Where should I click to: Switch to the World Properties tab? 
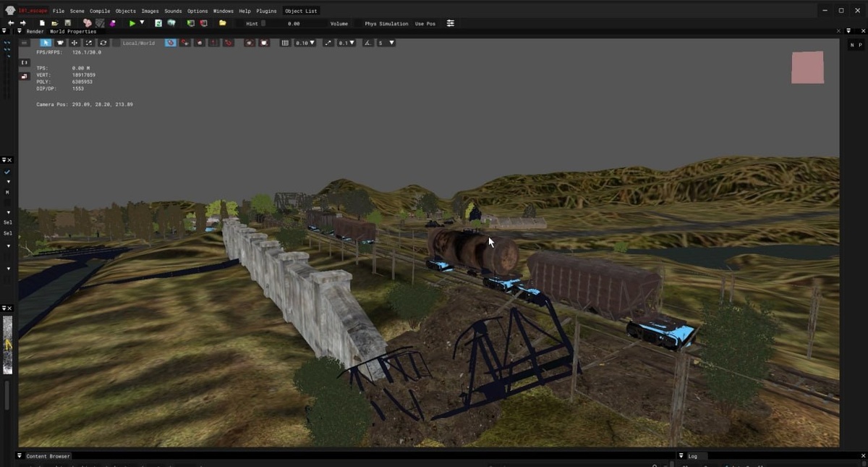coord(73,32)
